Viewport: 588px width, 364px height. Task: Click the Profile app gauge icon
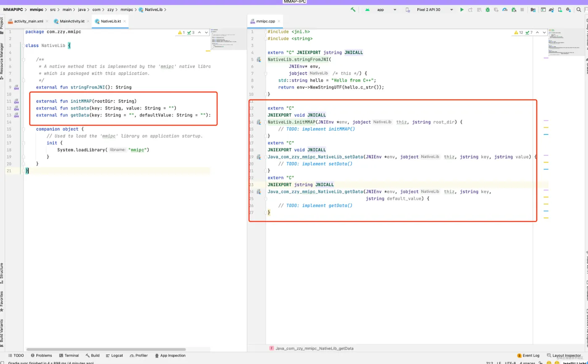505,10
